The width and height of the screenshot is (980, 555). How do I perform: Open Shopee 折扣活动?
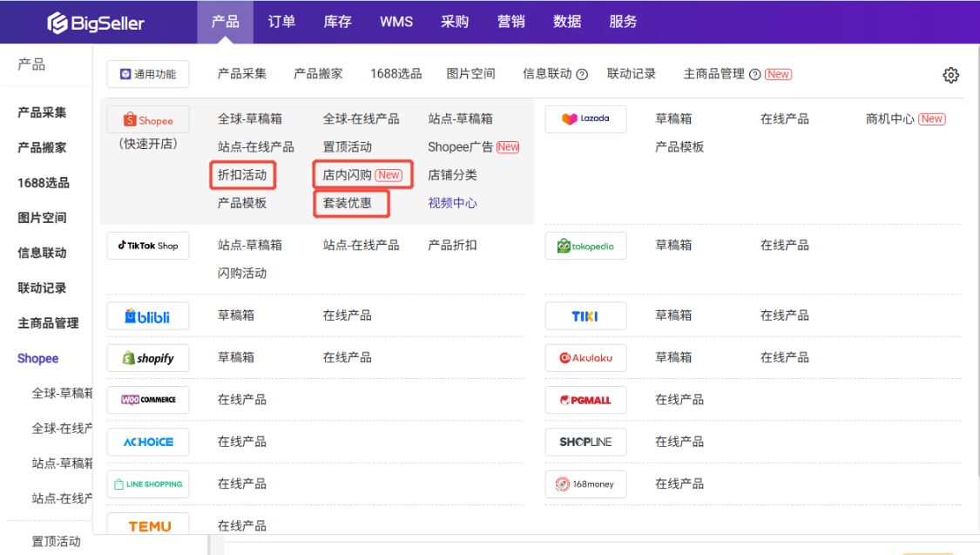point(242,175)
